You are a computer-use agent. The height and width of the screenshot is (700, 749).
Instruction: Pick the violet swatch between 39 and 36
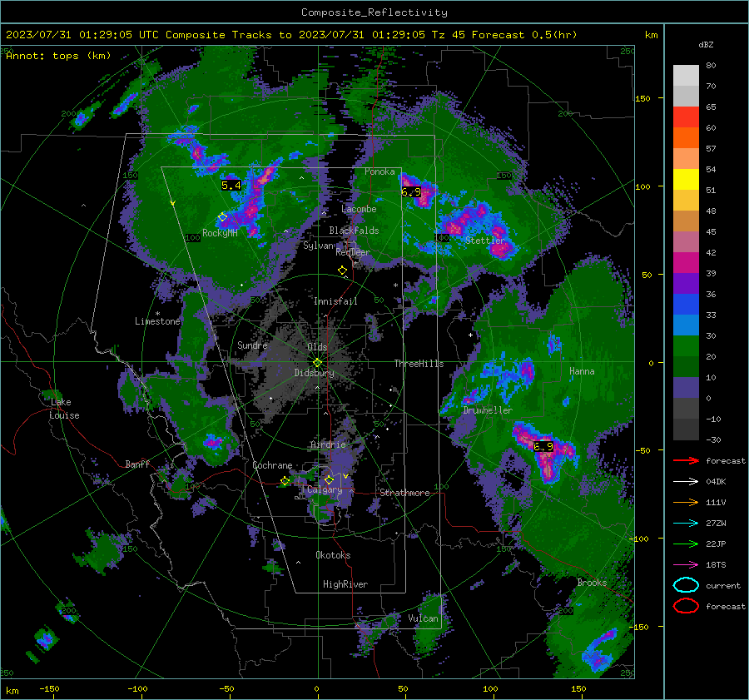686,283
